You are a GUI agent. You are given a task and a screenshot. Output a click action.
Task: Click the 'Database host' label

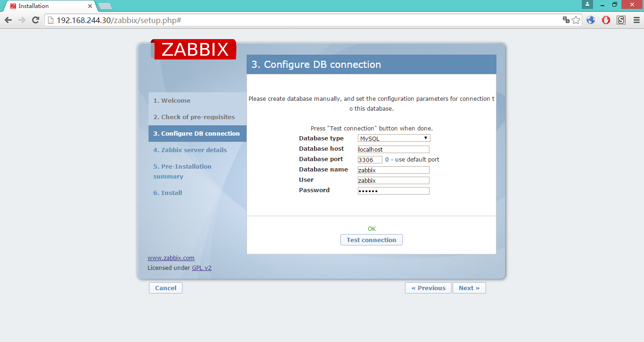pyautogui.click(x=322, y=149)
